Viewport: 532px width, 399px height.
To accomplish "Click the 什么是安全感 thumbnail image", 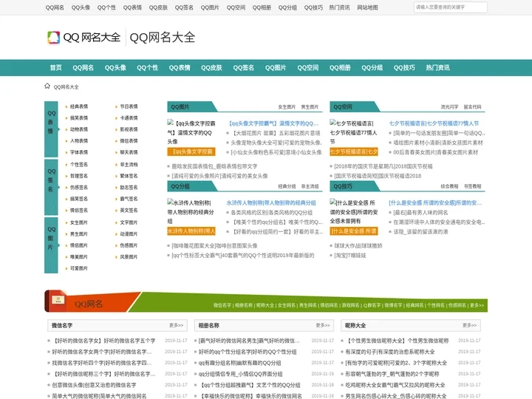I will 354,212.
